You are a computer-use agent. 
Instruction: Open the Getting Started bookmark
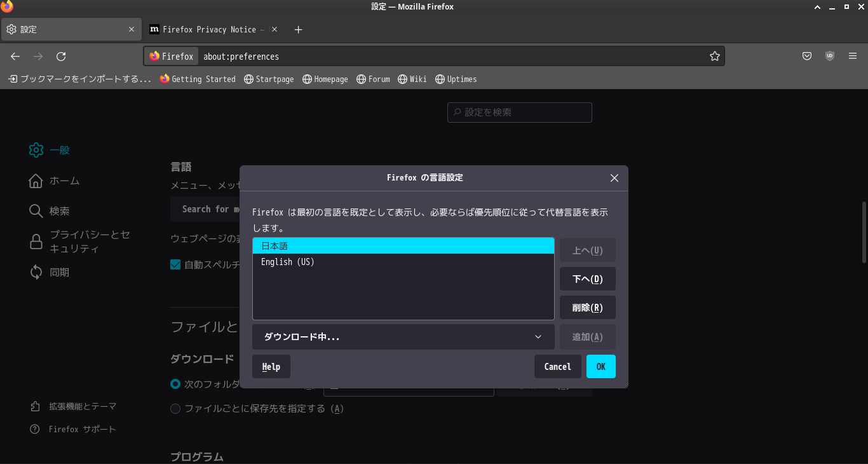pyautogui.click(x=198, y=79)
